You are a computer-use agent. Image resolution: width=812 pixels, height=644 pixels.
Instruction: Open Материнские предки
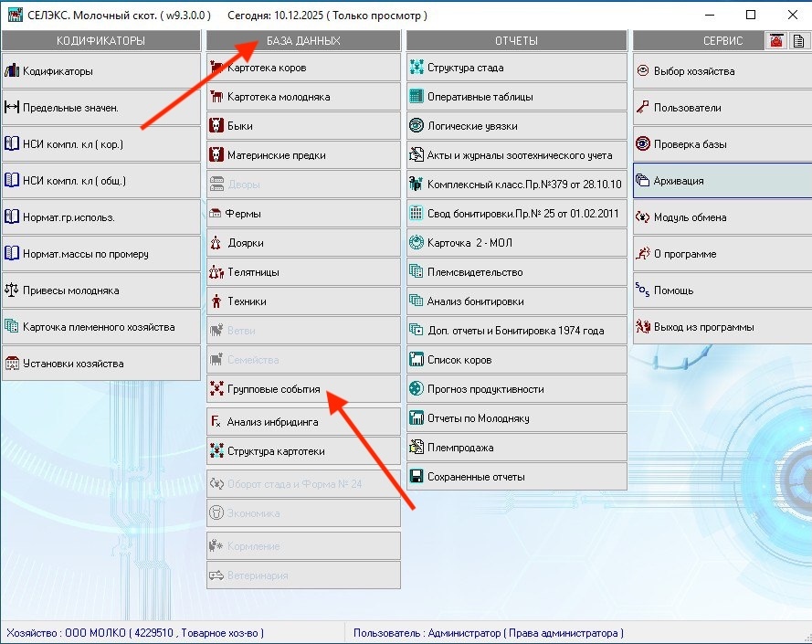[x=303, y=155]
